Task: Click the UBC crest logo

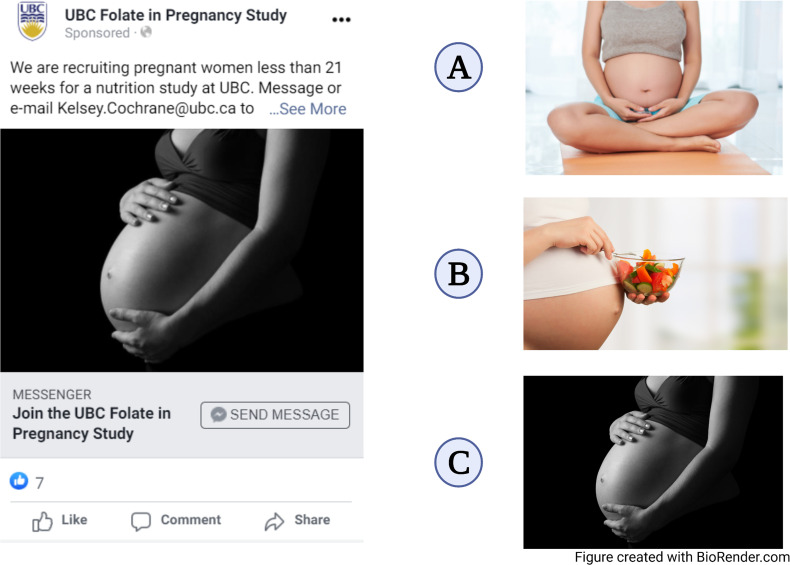Action: tap(32, 21)
